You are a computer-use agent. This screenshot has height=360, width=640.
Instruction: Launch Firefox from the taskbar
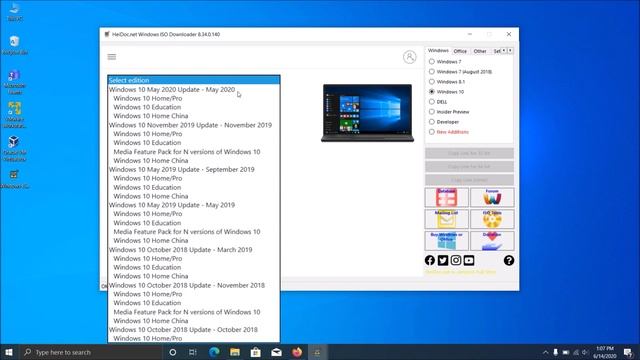297,352
